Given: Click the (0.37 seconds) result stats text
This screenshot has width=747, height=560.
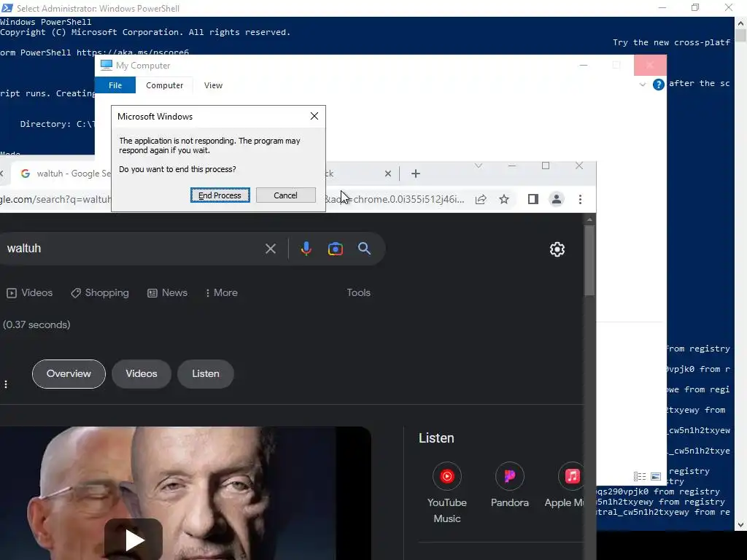Looking at the screenshot, I should coord(36,324).
